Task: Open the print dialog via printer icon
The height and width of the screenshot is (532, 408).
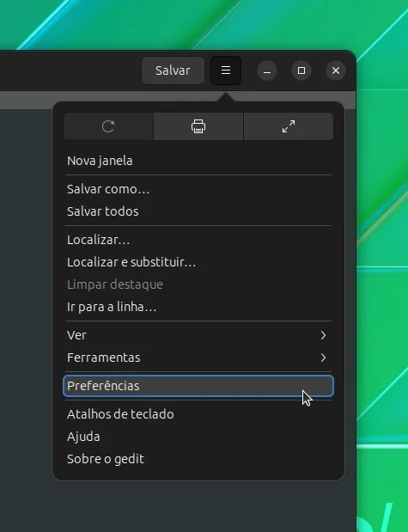Action: [x=198, y=126]
